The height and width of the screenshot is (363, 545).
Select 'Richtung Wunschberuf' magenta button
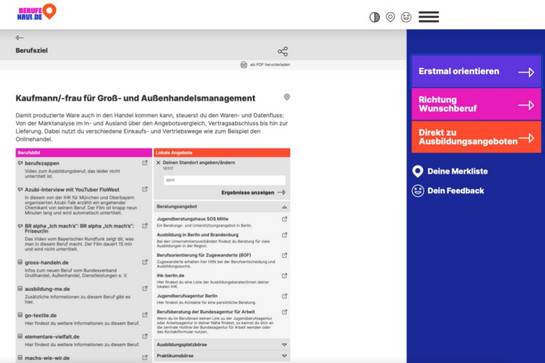click(476, 104)
